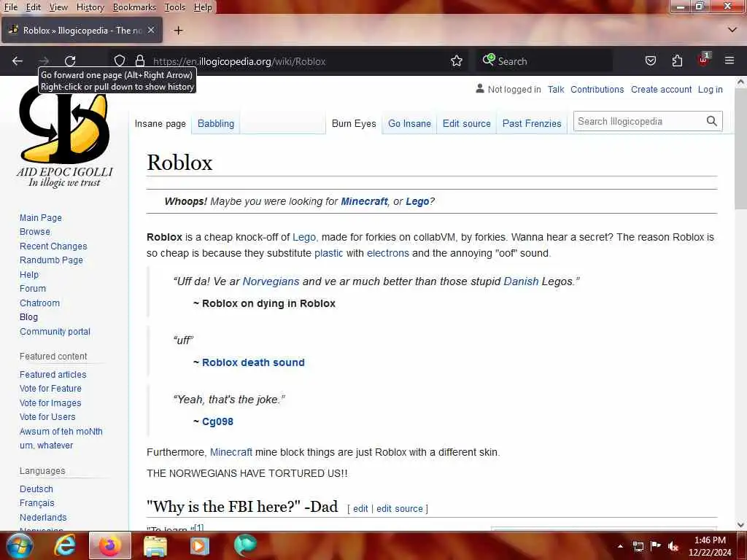Open the Roblox death sound link
This screenshot has height=560, width=747.
[x=253, y=362]
